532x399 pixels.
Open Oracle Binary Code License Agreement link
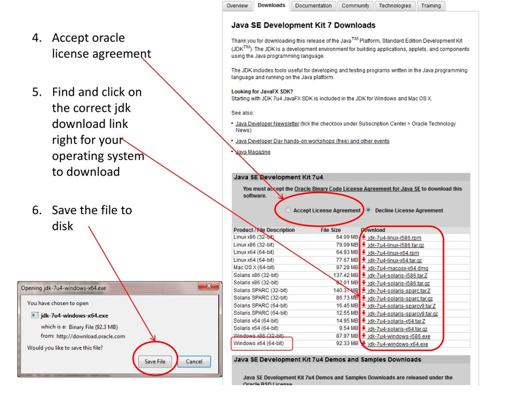(357, 189)
